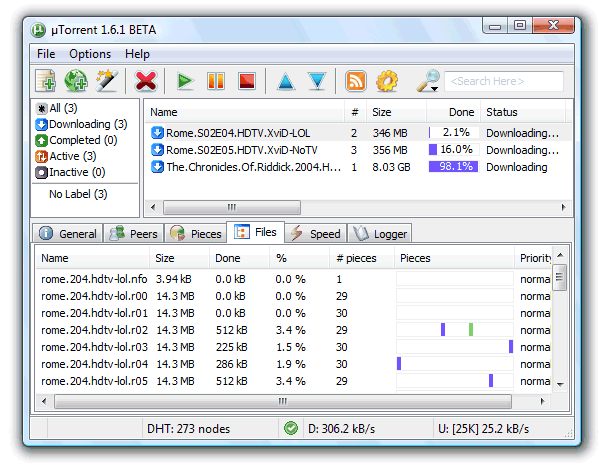Click the Move Down queue arrow icon
This screenshot has height=465, width=599.
(x=317, y=81)
